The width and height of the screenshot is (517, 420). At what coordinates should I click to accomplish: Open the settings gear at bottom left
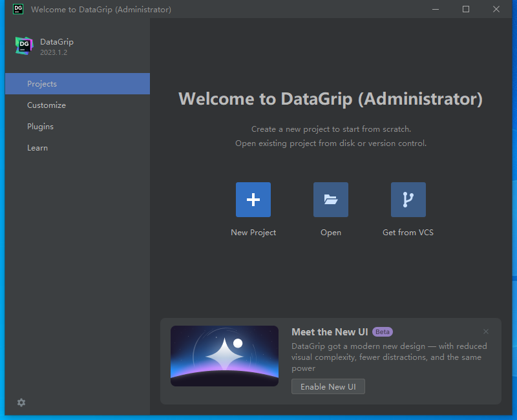click(21, 402)
